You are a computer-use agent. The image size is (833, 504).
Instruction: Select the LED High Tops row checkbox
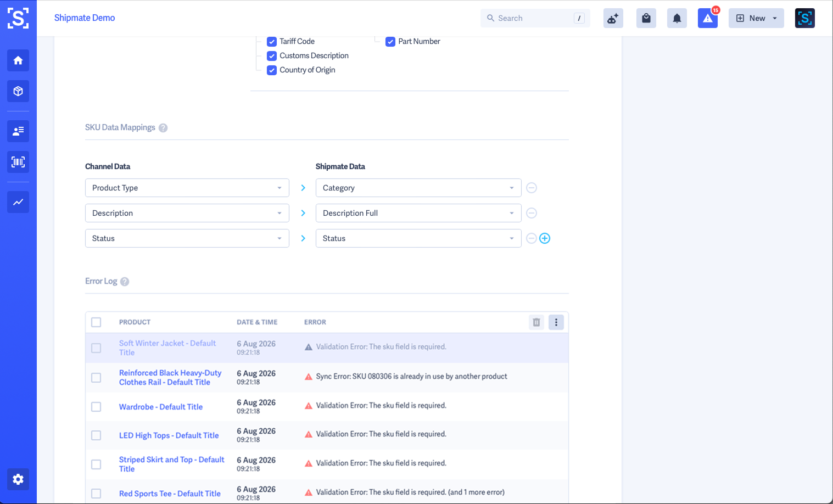[x=96, y=435]
